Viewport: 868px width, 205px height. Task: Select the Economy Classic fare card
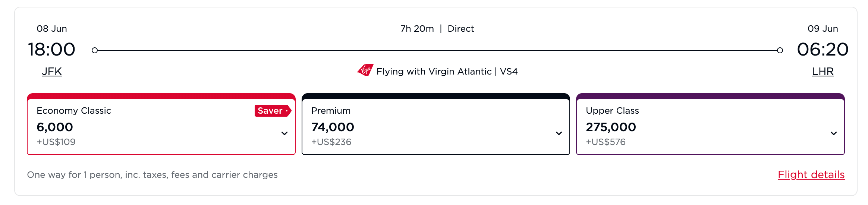pyautogui.click(x=161, y=124)
